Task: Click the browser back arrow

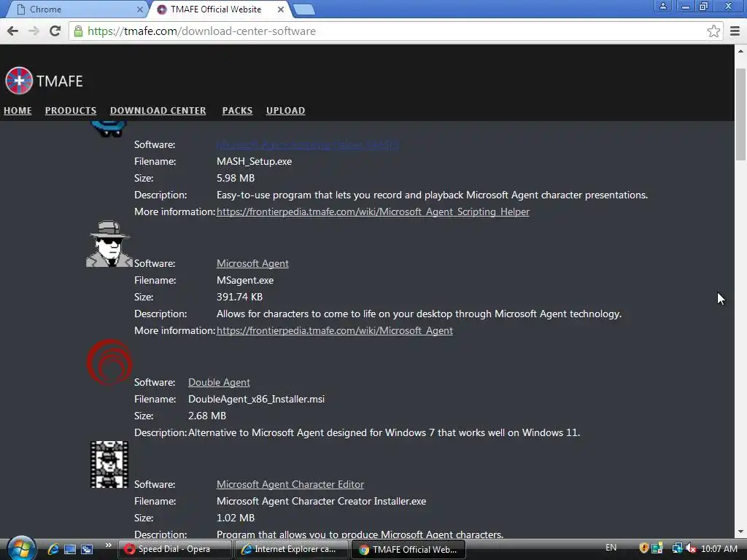Action: pyautogui.click(x=13, y=31)
